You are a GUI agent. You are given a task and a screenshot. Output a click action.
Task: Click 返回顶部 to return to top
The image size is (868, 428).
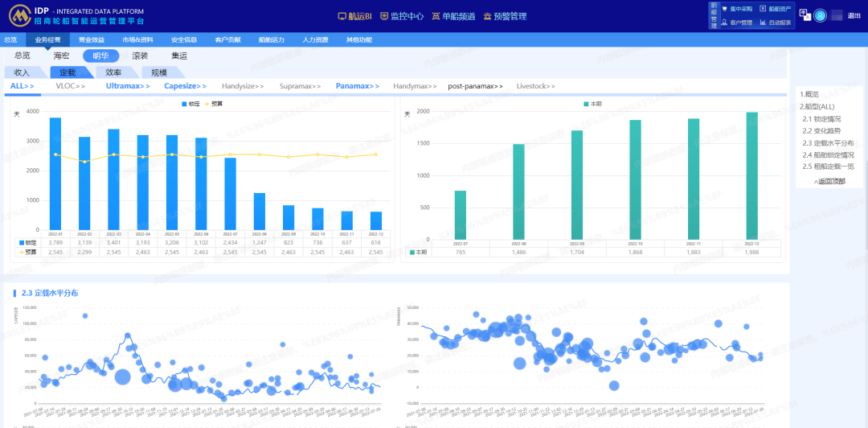tap(829, 181)
